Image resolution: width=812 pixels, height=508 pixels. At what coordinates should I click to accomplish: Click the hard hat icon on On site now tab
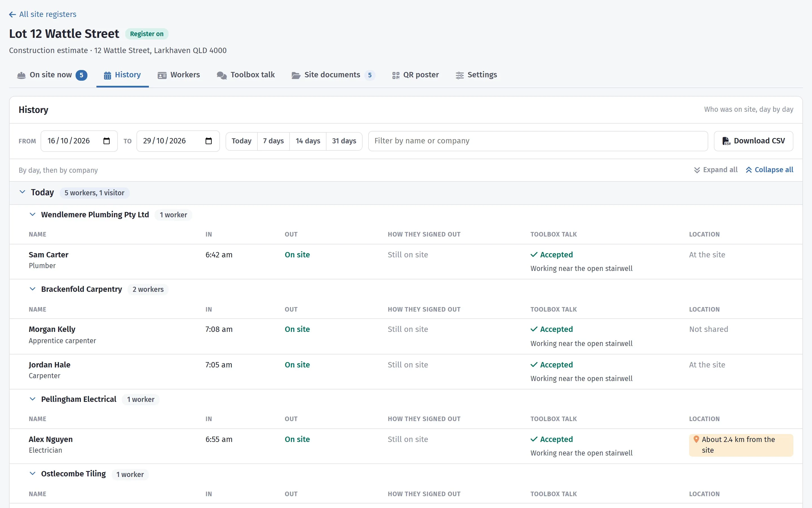coord(21,75)
